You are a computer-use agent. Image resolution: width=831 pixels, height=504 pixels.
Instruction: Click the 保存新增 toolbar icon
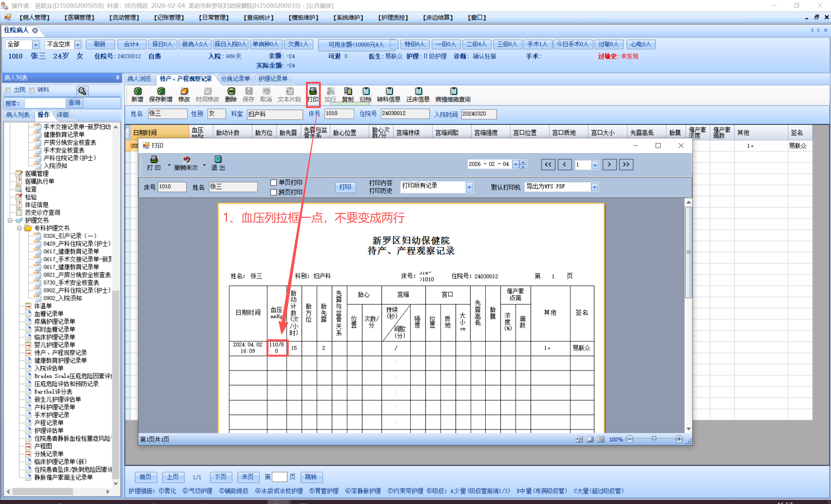pos(161,92)
